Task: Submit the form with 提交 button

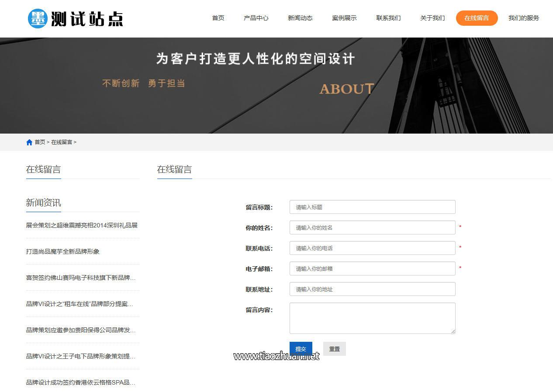Action: (301, 349)
